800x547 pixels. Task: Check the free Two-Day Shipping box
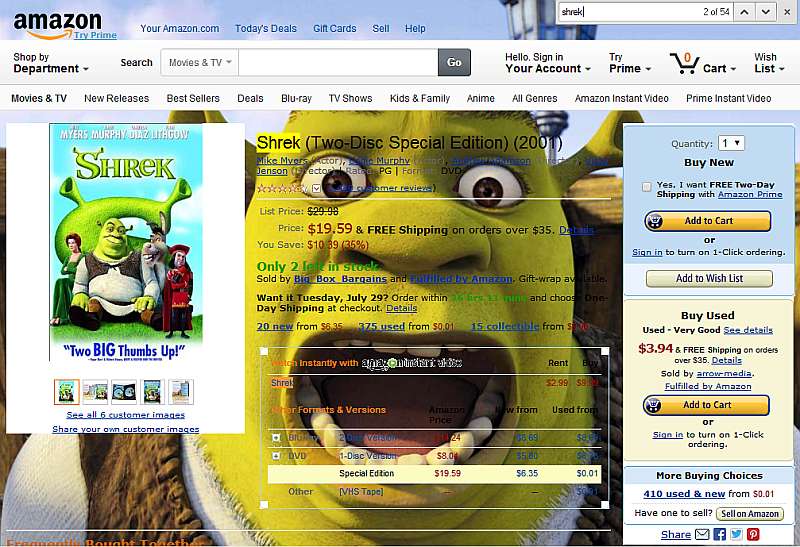[x=646, y=187]
